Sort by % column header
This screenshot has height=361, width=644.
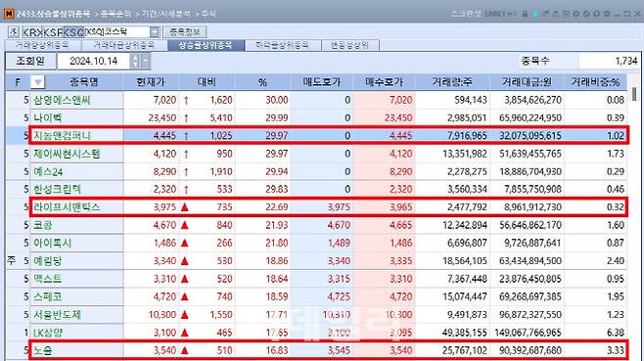263,82
